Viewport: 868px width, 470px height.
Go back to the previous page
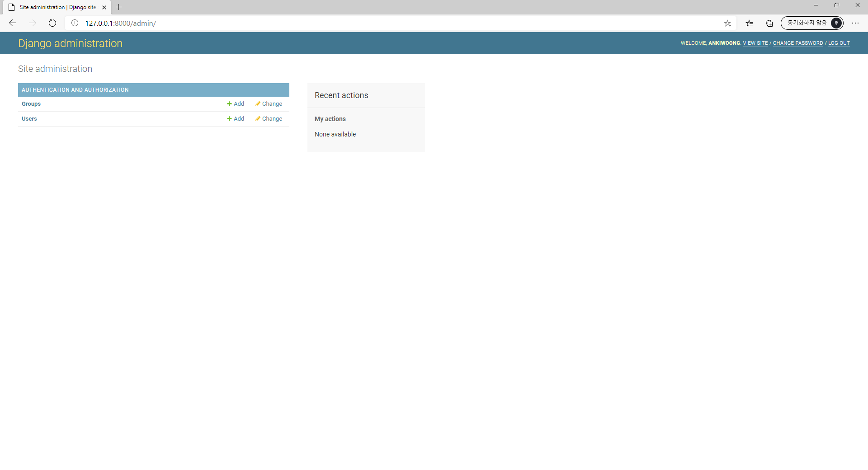(x=13, y=23)
